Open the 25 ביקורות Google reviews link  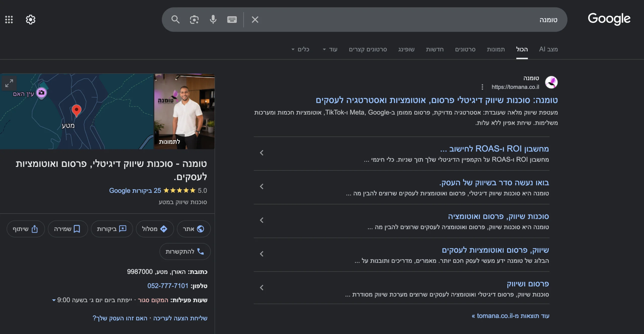pyautogui.click(x=135, y=191)
